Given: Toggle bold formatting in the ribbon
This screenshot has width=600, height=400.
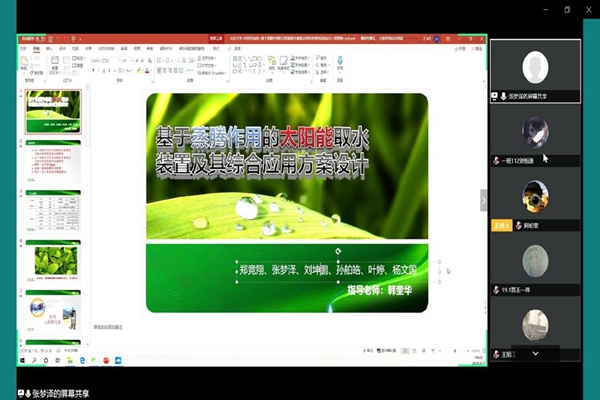Looking at the screenshot, I should point(92,70).
